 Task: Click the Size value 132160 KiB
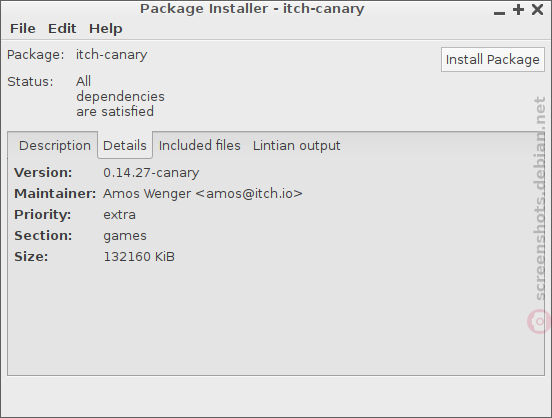[139, 257]
